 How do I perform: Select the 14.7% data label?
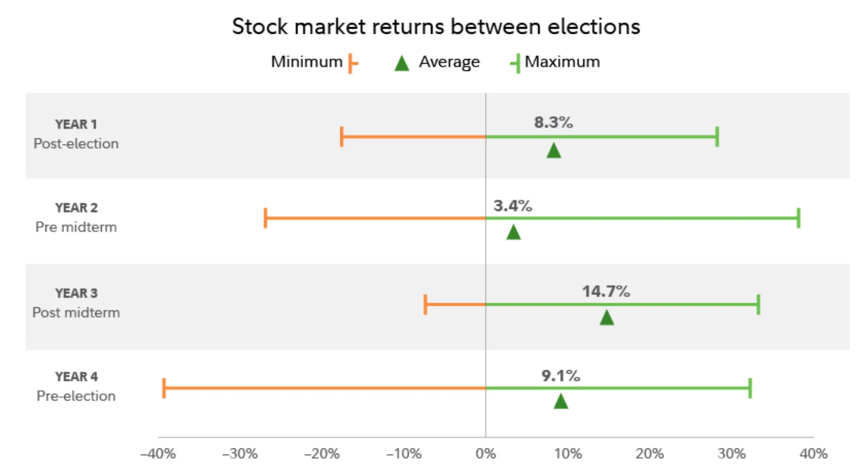pos(606,291)
